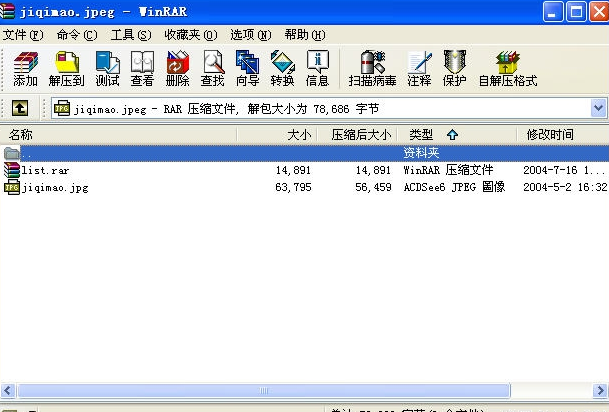Click the horizontal scrollbar thumb
The width and height of the screenshot is (609, 412).
click(264, 390)
